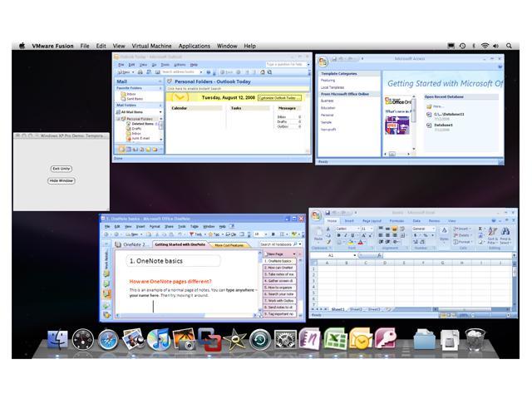The width and height of the screenshot is (532, 399).
Task: Open the Page Layout tab in Excel
Action: pos(372,221)
